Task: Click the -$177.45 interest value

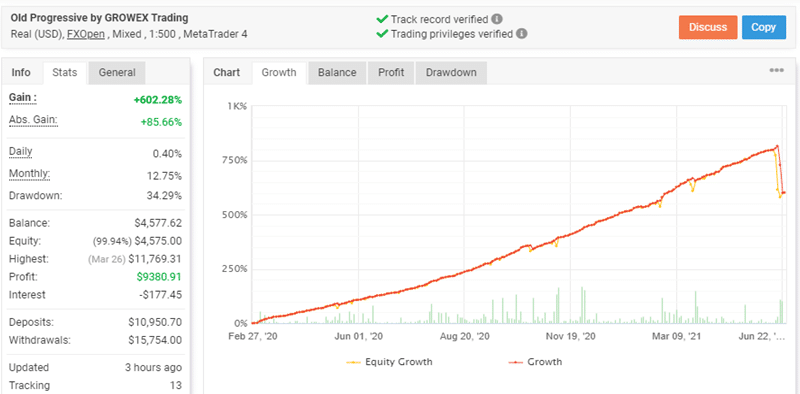Action: pyautogui.click(x=161, y=294)
